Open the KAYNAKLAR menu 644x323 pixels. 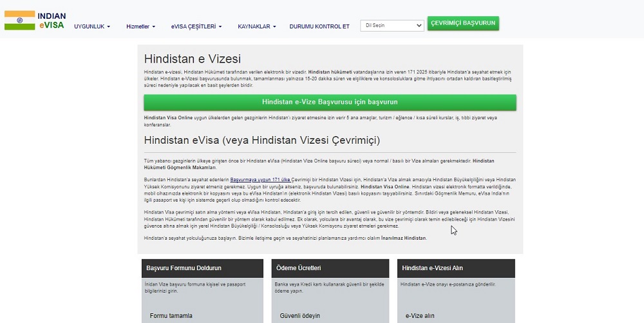(256, 26)
